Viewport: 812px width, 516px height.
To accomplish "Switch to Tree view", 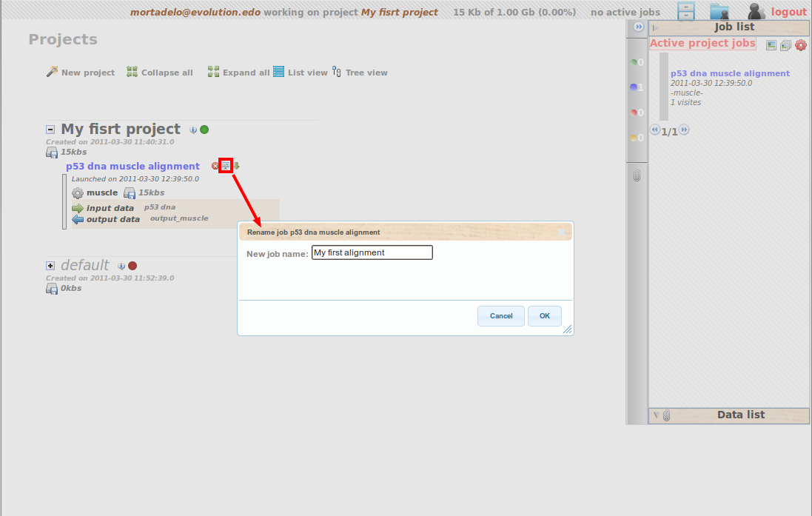I will pyautogui.click(x=360, y=73).
